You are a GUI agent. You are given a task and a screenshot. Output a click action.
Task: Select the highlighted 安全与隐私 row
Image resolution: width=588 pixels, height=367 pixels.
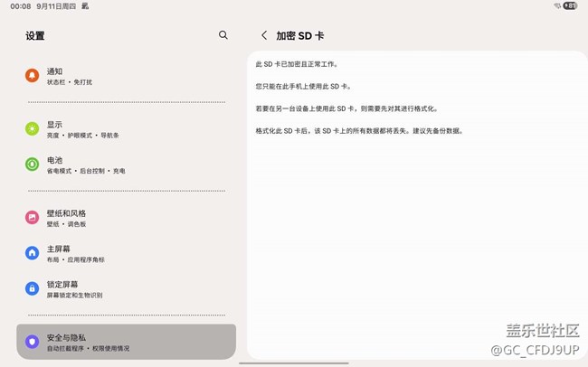click(126, 342)
